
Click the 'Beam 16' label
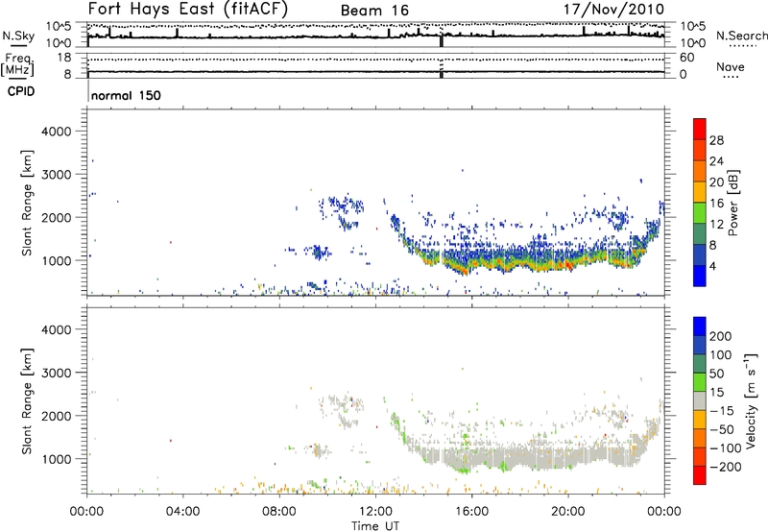374,11
